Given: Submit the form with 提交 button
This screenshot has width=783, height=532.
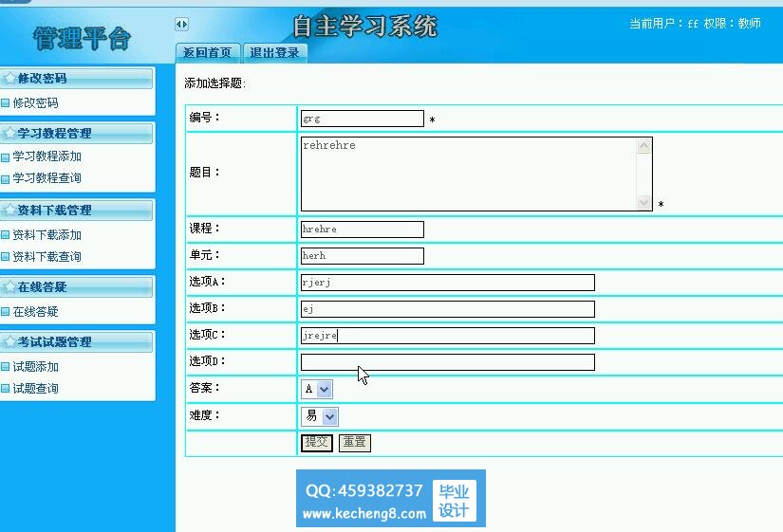Looking at the screenshot, I should [317, 443].
